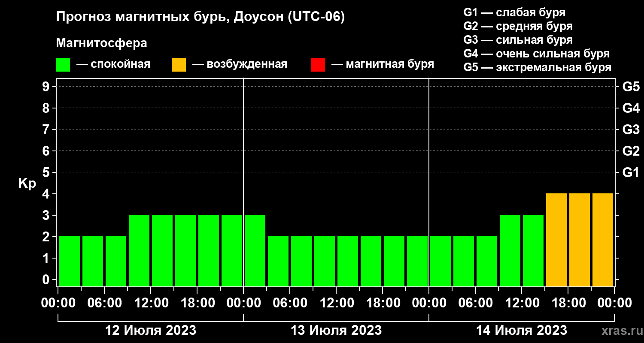Click the 'G1 — слабая буря' legend line
Viewport: 644px width, 343px height.
tap(514, 12)
